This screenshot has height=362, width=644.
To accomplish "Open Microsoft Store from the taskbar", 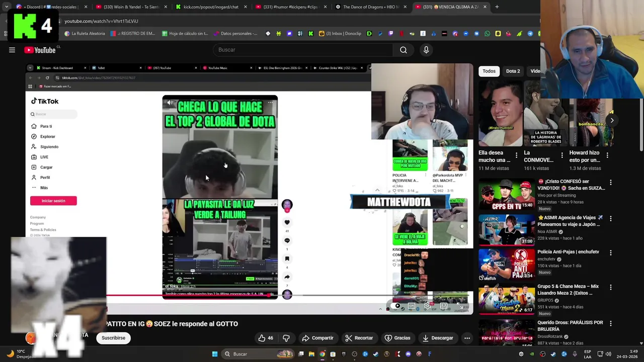I will click(x=333, y=354).
